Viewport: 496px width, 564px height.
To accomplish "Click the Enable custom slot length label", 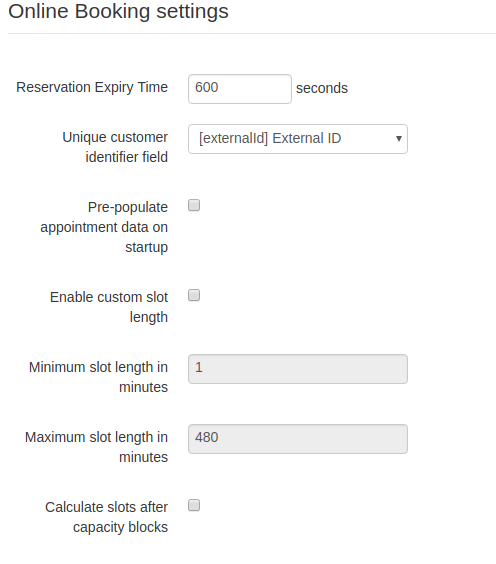I will tap(109, 307).
